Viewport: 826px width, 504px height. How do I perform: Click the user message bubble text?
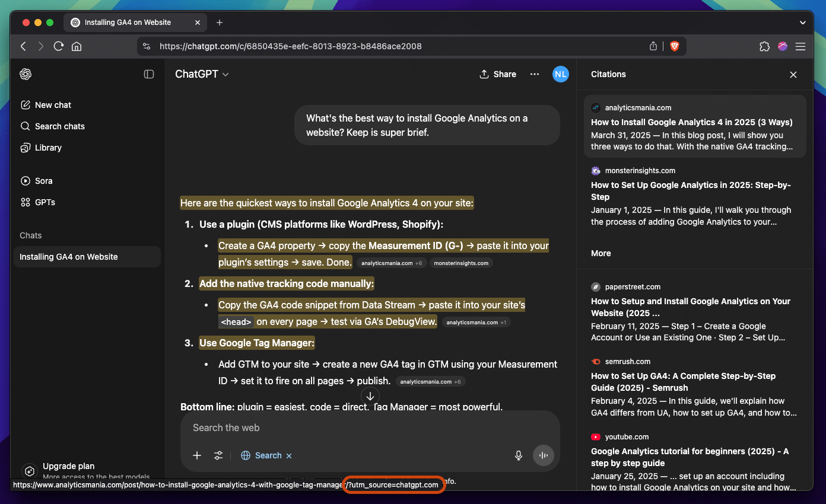point(417,125)
